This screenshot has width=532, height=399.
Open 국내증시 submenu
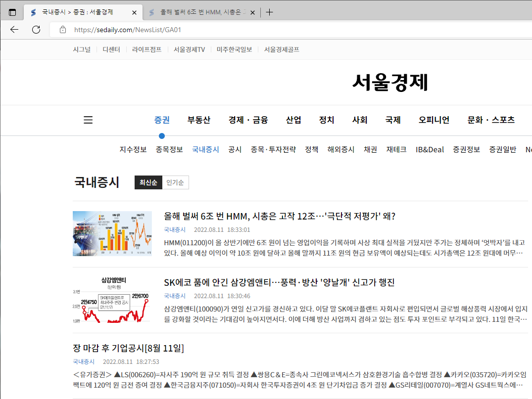coord(205,149)
